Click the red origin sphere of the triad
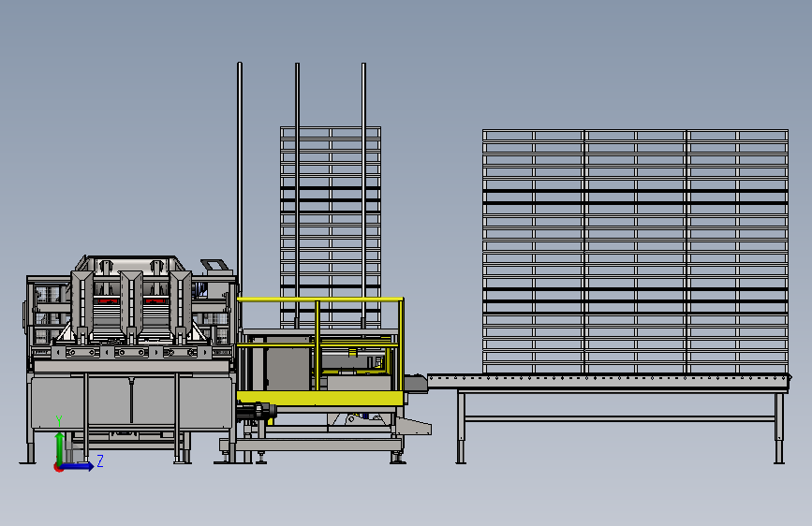The height and width of the screenshot is (526, 812). pyautogui.click(x=58, y=467)
